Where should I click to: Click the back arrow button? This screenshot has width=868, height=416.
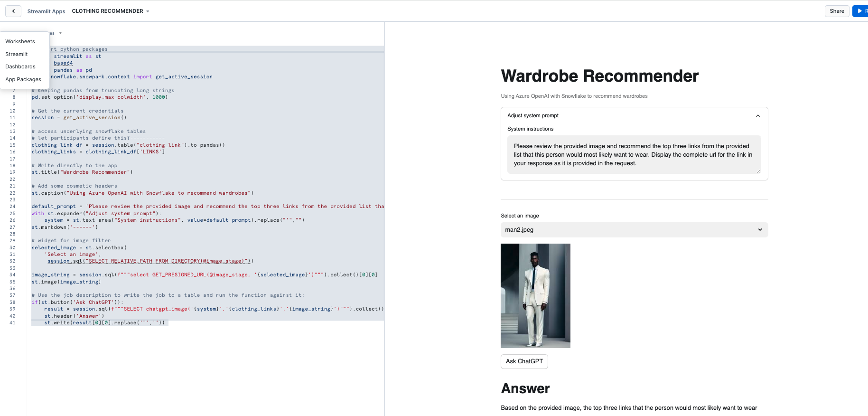13,11
